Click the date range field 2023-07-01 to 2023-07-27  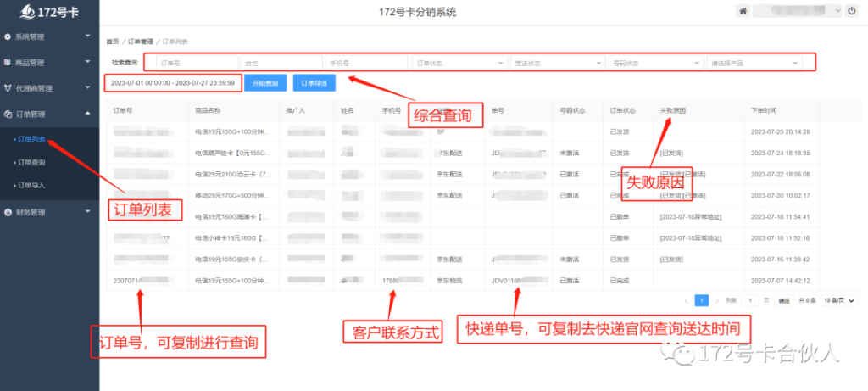pyautogui.click(x=173, y=83)
